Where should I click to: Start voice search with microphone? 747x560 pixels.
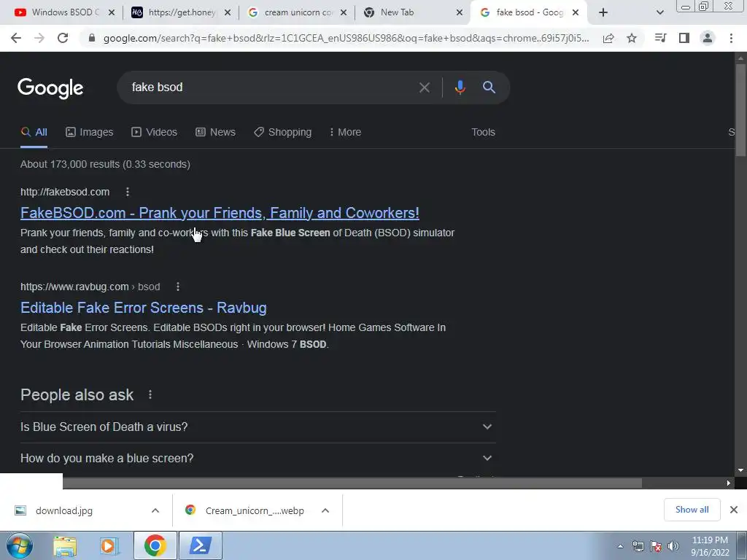[460, 87]
